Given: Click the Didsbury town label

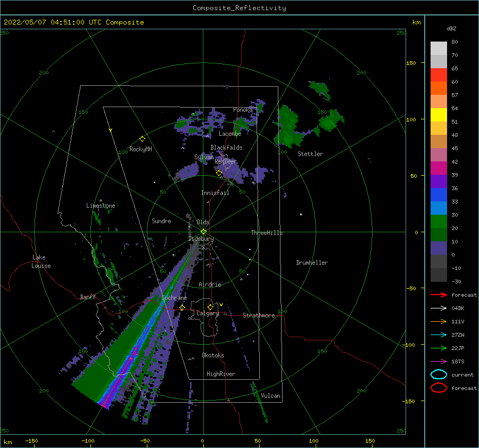Looking at the screenshot, I should (x=201, y=239).
